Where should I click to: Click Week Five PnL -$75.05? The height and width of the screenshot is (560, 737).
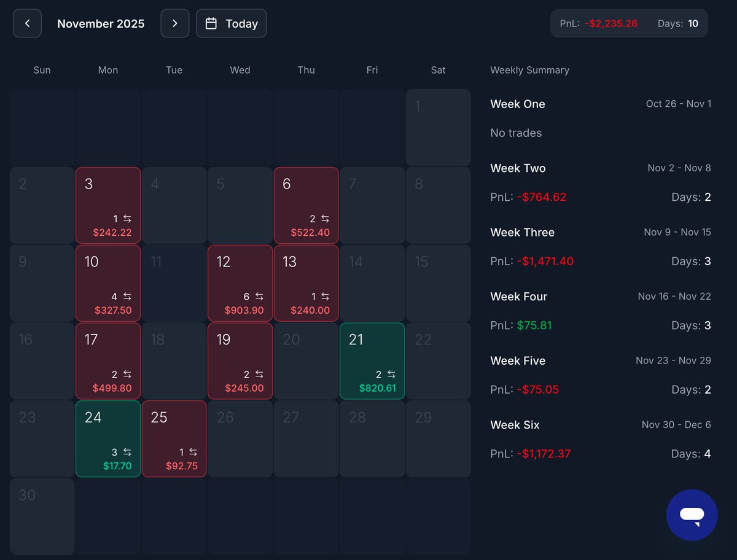coord(538,389)
